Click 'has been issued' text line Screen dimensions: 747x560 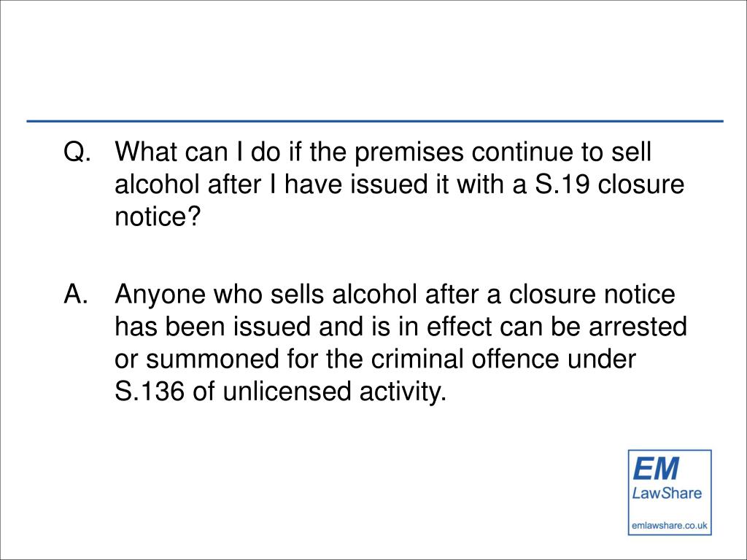[x=212, y=327]
